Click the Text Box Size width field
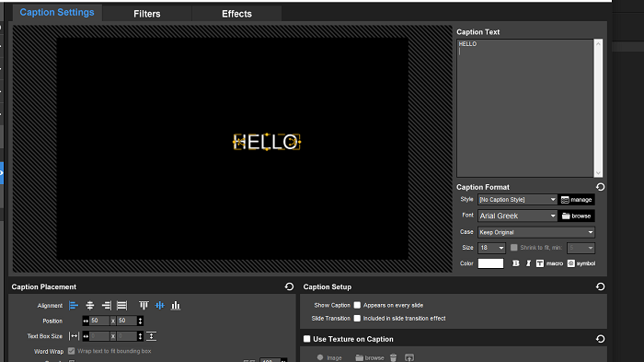This screenshot has width=644, height=362. tap(99, 336)
